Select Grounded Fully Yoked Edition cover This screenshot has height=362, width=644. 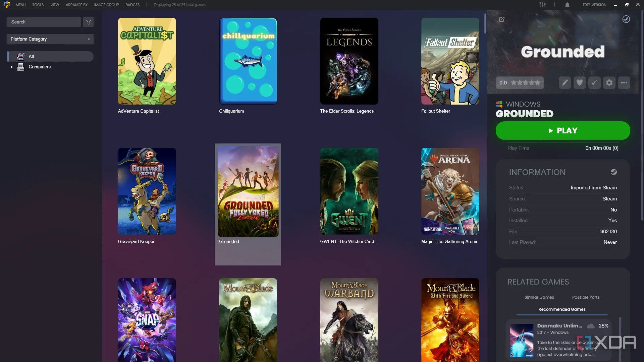[248, 191]
